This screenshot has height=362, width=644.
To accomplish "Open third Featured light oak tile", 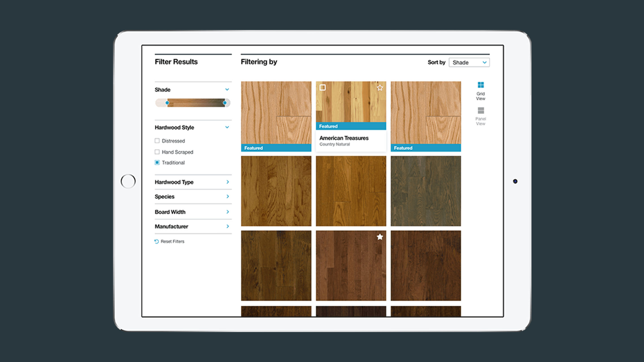I will tap(426, 117).
